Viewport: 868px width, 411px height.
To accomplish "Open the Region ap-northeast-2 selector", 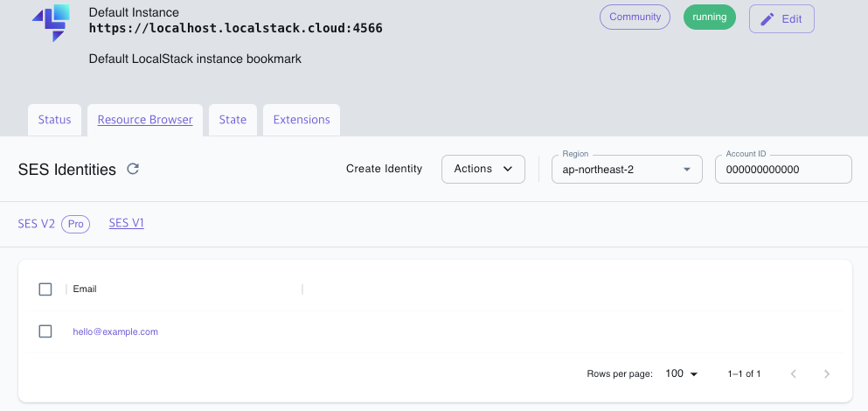I will coord(628,170).
